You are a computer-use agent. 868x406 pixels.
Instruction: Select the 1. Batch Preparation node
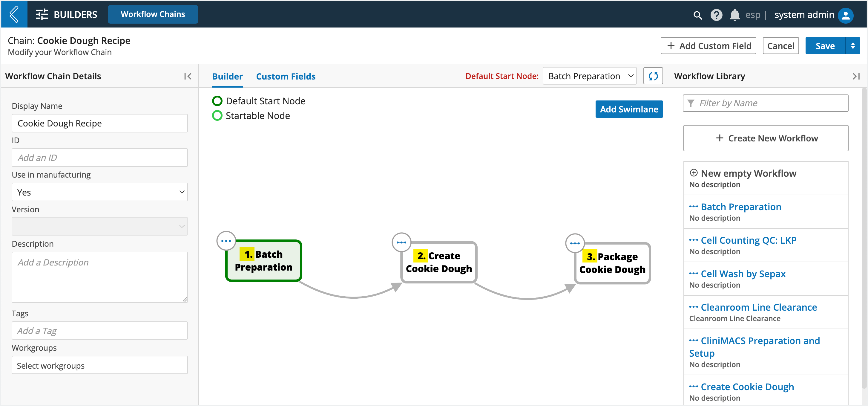pyautogui.click(x=263, y=261)
